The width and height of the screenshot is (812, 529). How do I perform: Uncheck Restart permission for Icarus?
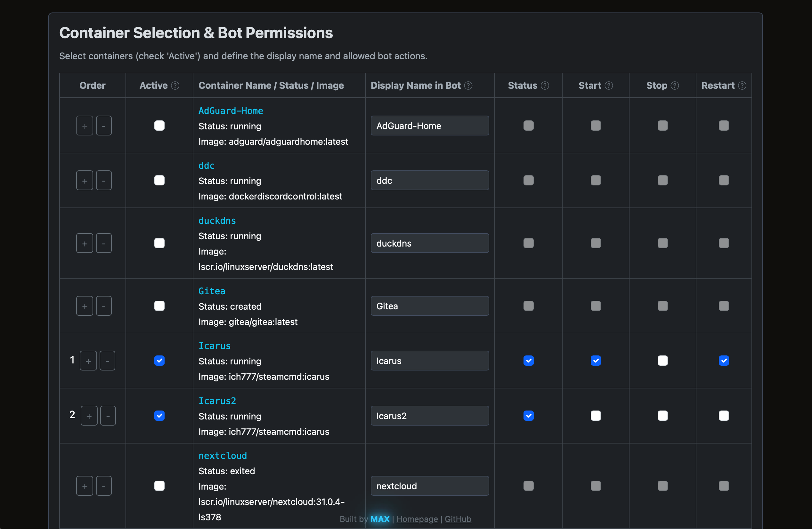click(724, 360)
